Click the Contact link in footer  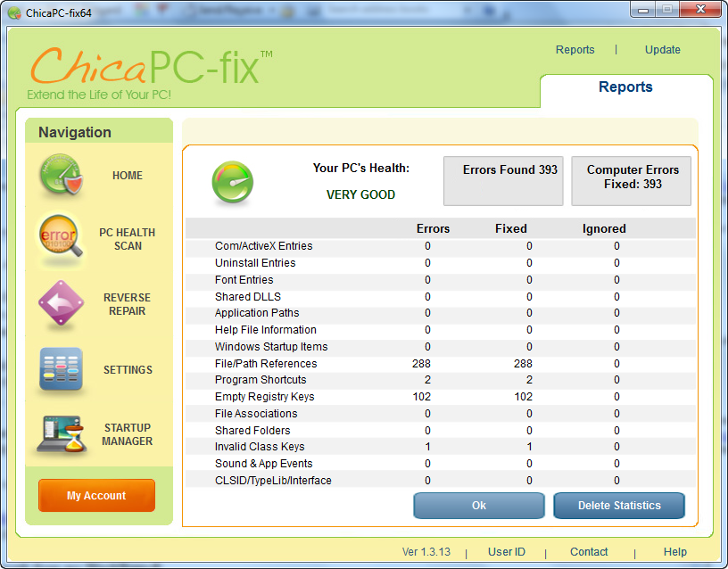click(x=589, y=552)
